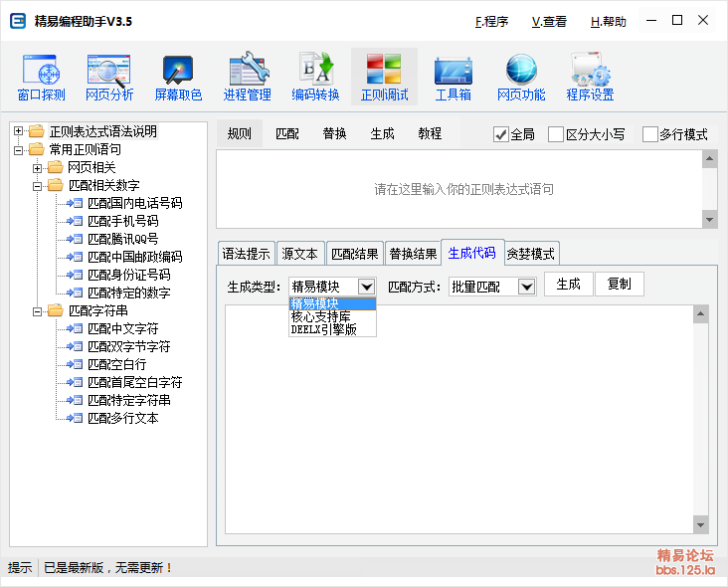Viewport: 728px width, 587px height.
Task: Enable the 区分大小写 case-sensitive checkbox
Action: coord(556,134)
